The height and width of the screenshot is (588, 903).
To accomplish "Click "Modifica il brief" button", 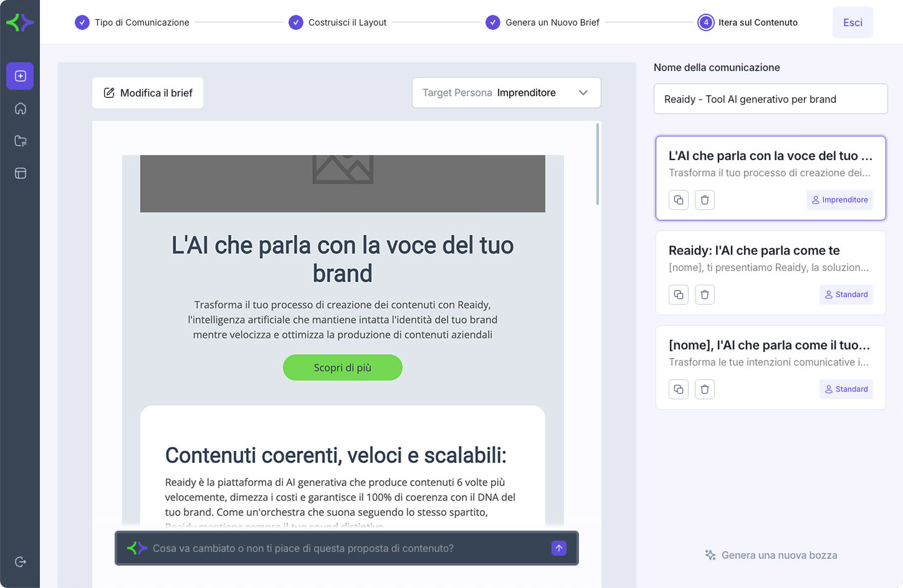I will click(x=148, y=93).
